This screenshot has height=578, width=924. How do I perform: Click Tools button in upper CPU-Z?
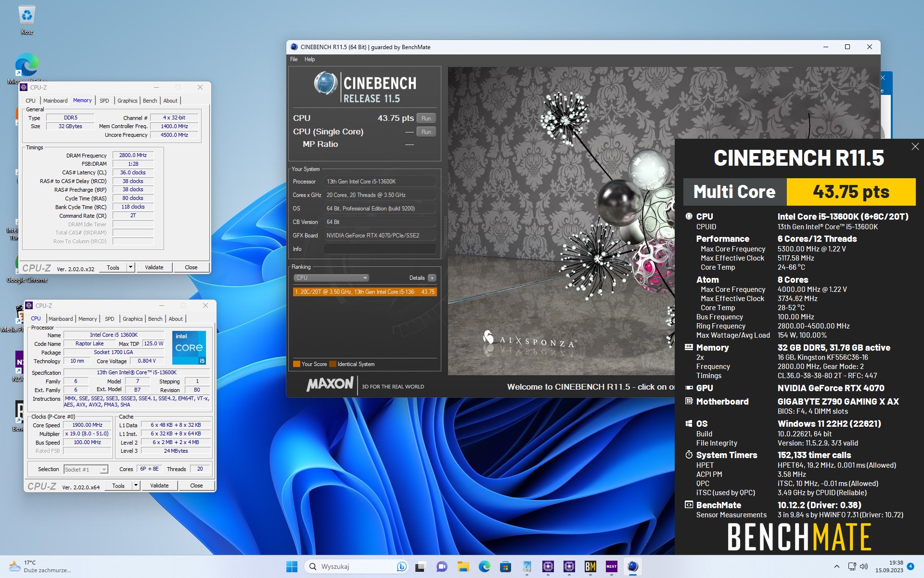tap(113, 267)
